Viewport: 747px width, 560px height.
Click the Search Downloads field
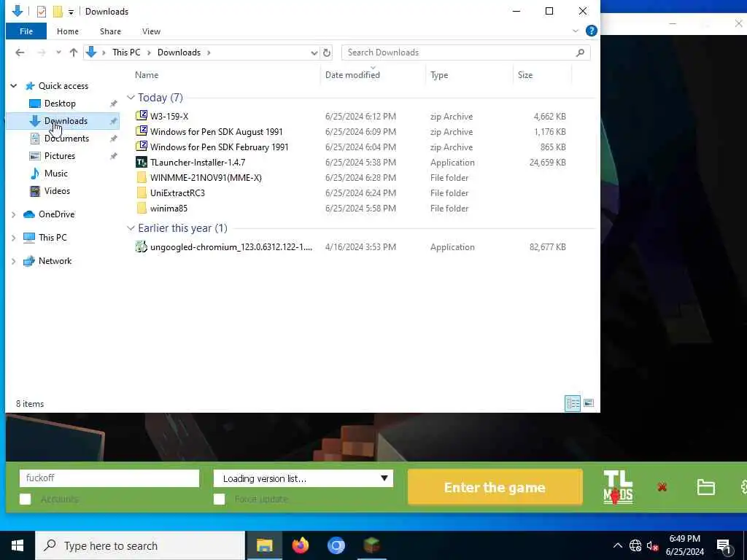tap(466, 52)
